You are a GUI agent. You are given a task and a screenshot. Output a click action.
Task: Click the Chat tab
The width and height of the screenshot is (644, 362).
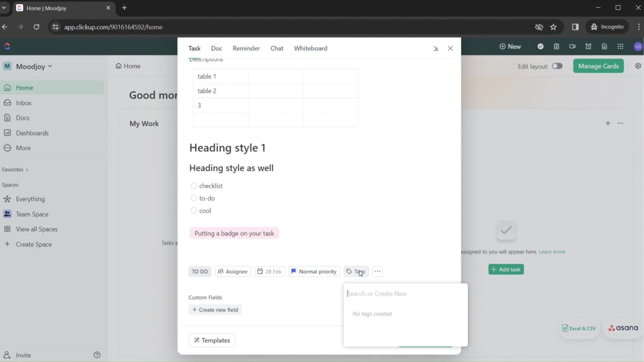click(x=276, y=48)
